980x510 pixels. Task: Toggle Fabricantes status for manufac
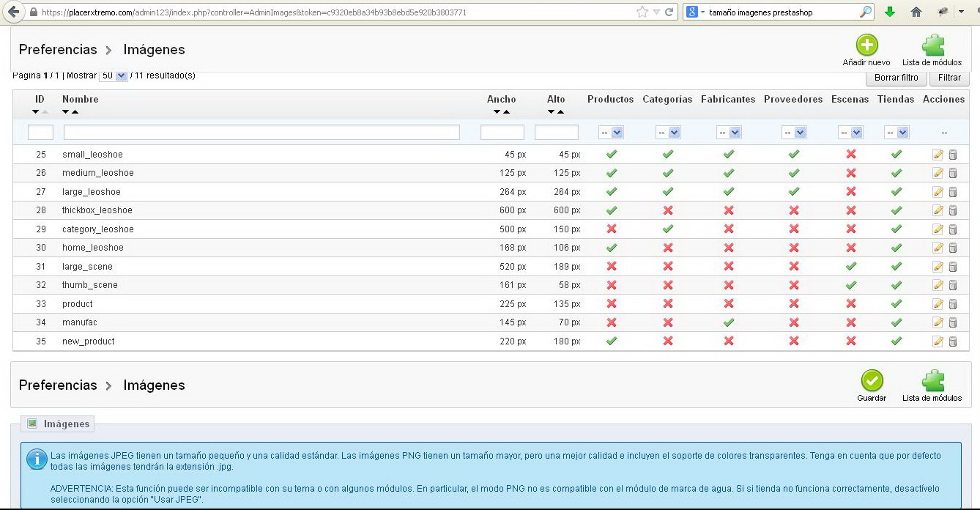pos(729,322)
